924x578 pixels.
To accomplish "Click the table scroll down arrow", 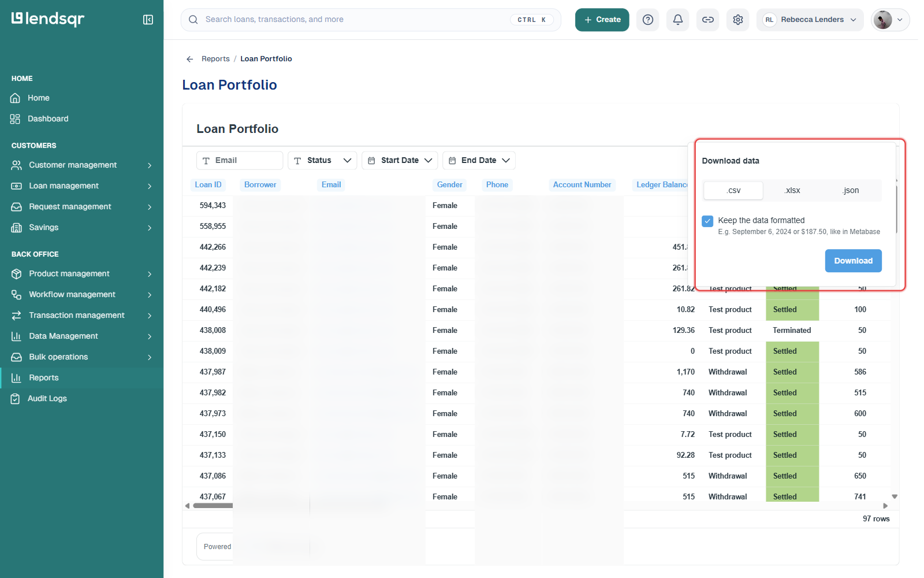I will 895,497.
